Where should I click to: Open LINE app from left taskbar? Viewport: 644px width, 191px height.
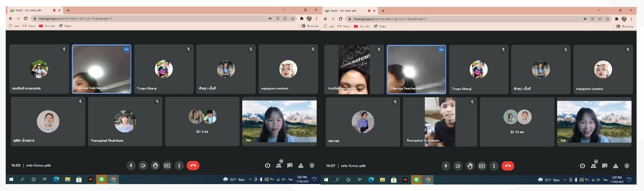tap(102, 179)
